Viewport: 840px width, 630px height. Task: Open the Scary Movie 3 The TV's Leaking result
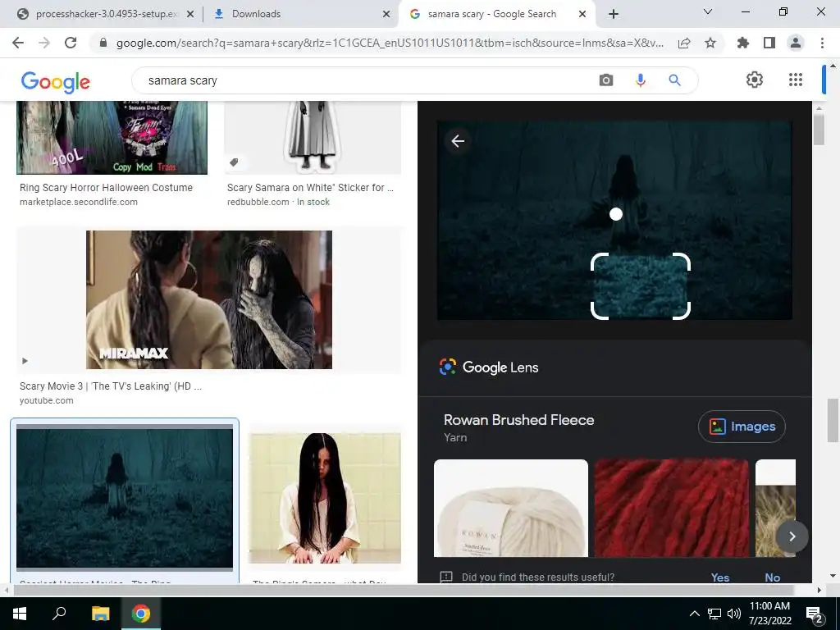(x=111, y=386)
